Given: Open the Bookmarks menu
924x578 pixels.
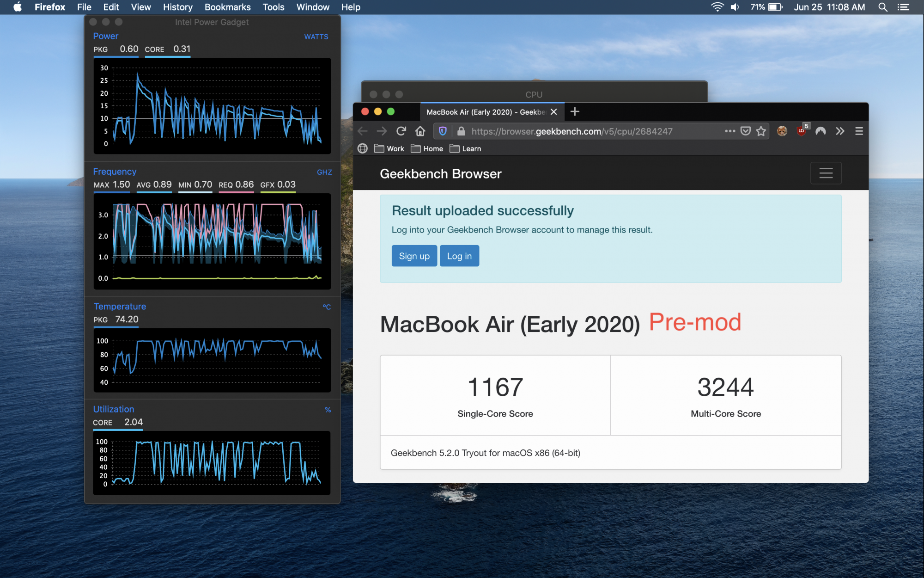Looking at the screenshot, I should tap(227, 7).
